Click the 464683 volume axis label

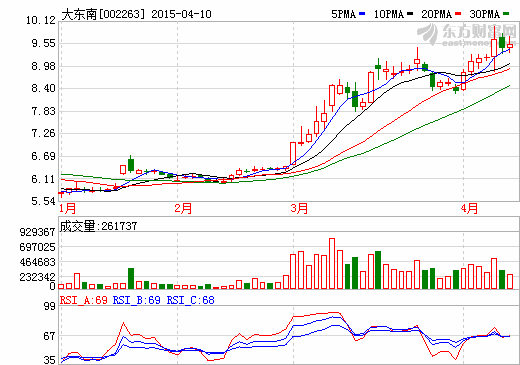click(37, 262)
